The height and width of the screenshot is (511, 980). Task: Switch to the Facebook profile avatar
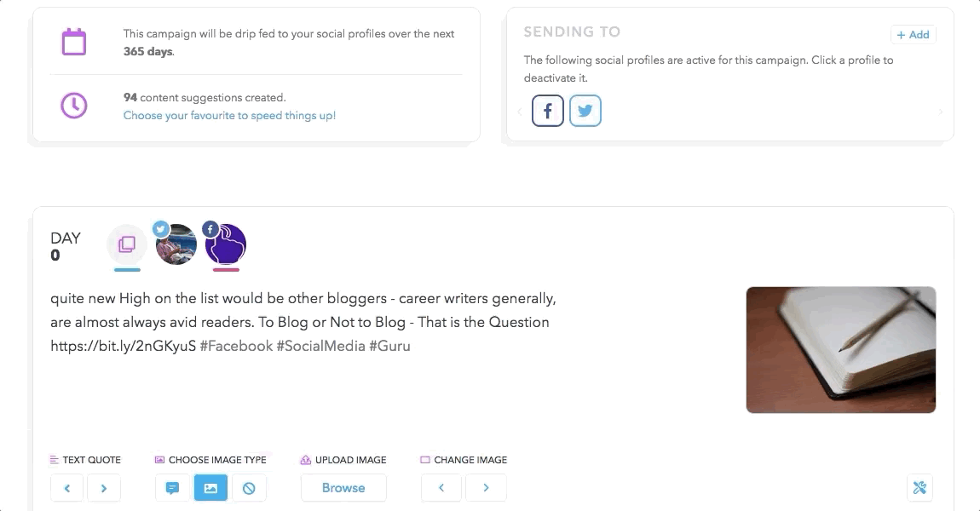(225, 244)
